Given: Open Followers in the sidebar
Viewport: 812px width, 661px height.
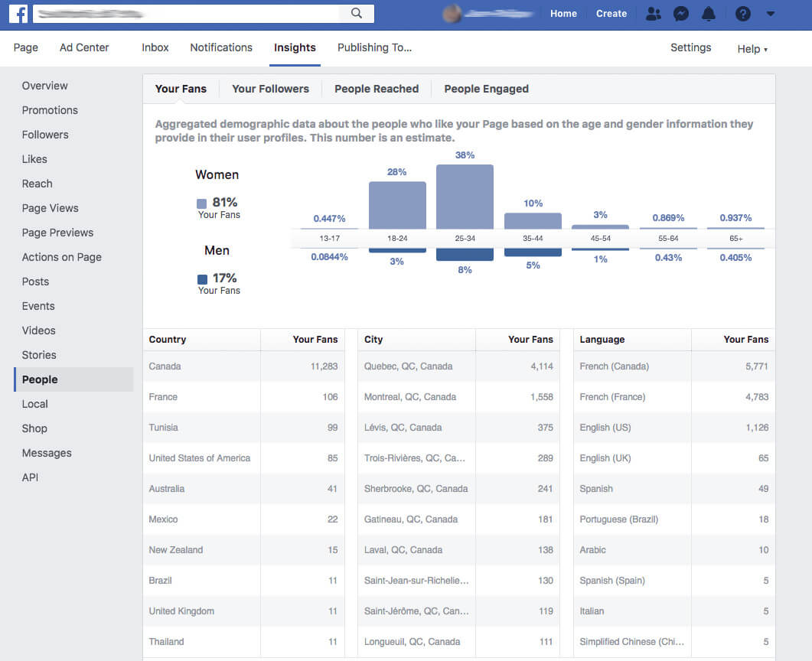Looking at the screenshot, I should point(45,135).
